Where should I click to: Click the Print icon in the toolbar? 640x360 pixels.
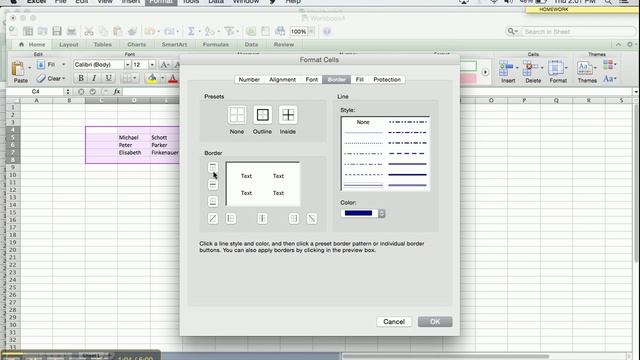71,31
